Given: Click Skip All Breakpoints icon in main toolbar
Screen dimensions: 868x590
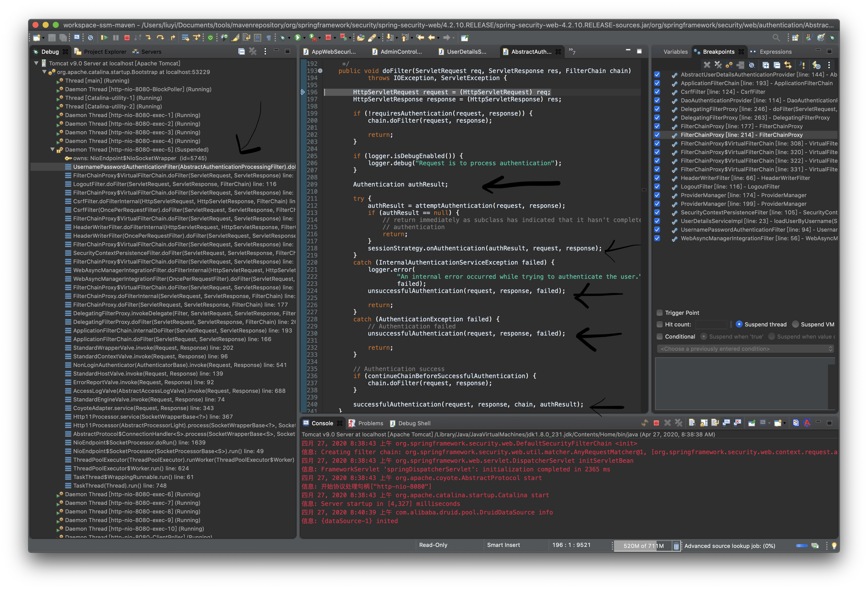Looking at the screenshot, I should [91, 38].
